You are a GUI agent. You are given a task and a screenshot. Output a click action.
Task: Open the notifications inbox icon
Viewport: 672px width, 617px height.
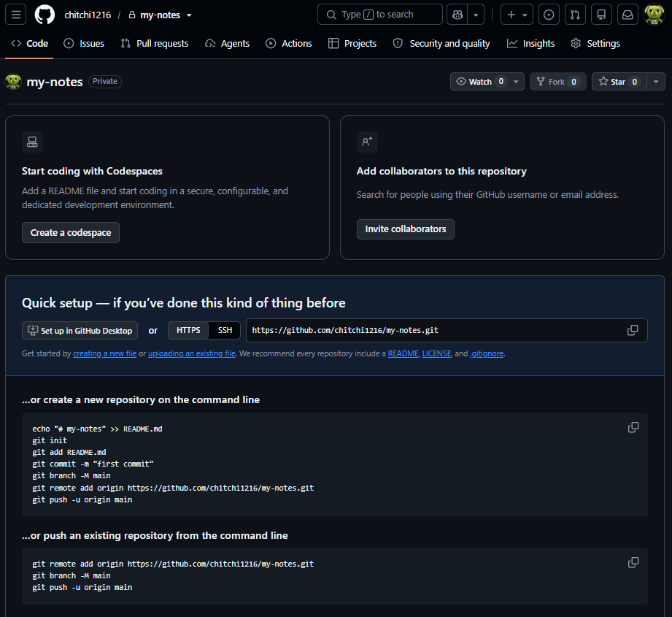[x=628, y=15]
